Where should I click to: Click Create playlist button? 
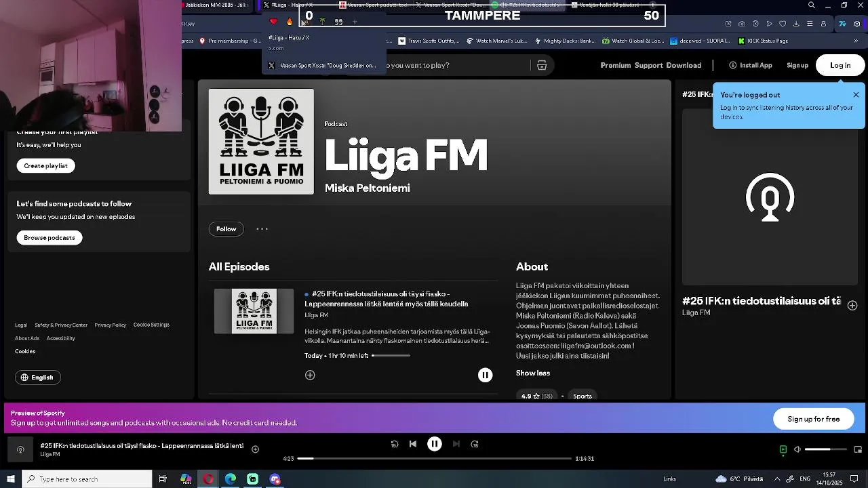[46, 166]
